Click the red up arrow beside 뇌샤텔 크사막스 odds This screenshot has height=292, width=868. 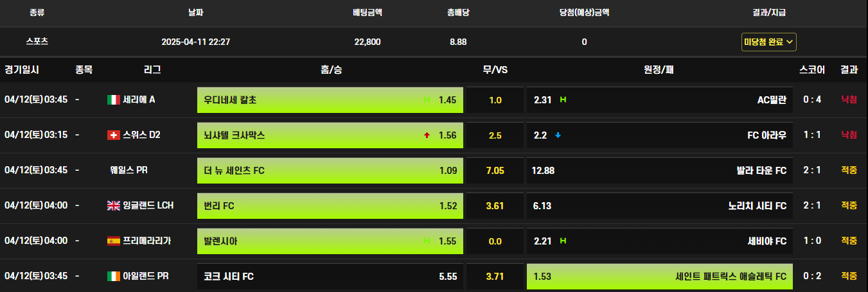(x=427, y=135)
